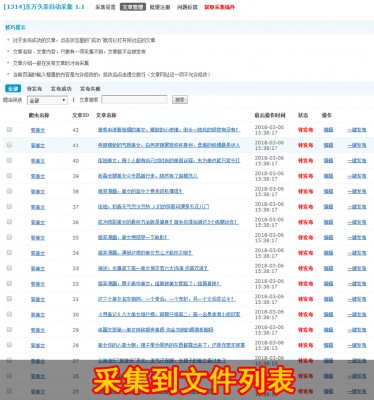Click the 搜索 search button
The width and height of the screenshot is (374, 400).
pos(180,99)
